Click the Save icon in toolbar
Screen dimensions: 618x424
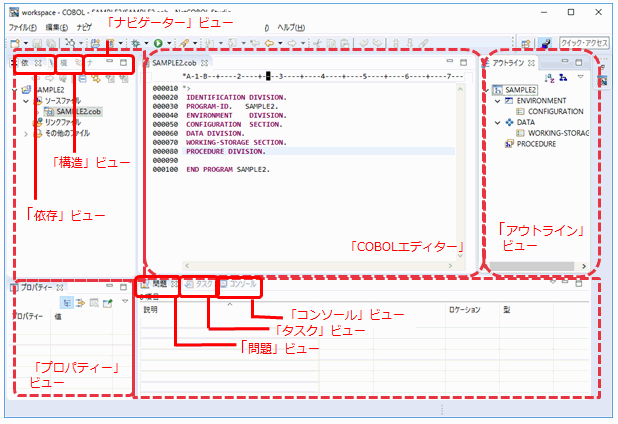pos(34,43)
